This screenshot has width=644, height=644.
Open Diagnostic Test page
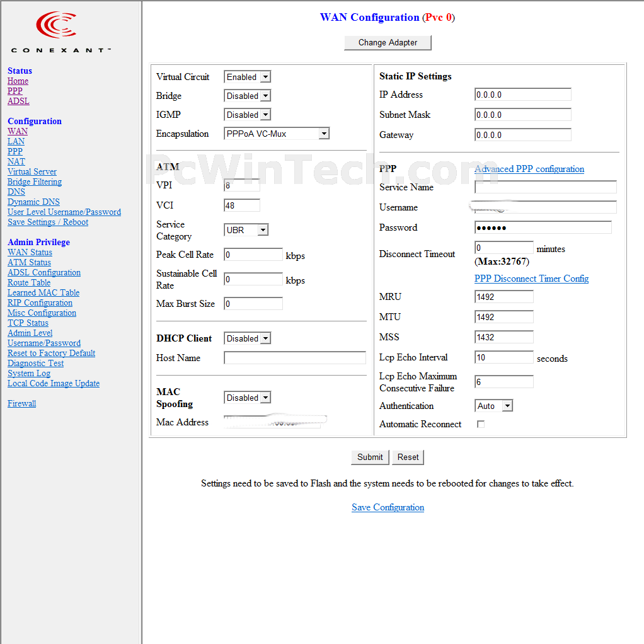pyautogui.click(x=36, y=363)
